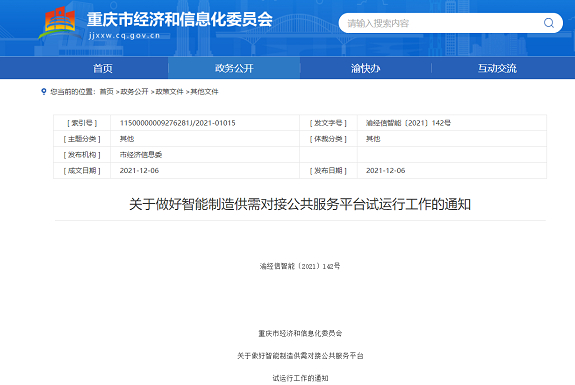Screen dimensions: 575x385
Task: Click the 首页 breadcrumb link
Action: (x=106, y=92)
